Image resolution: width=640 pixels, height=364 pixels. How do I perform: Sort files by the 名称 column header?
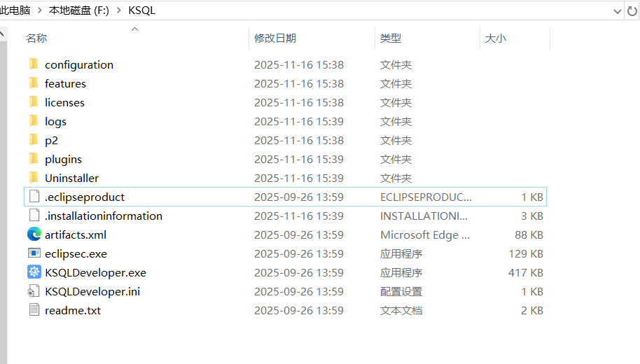(36, 38)
